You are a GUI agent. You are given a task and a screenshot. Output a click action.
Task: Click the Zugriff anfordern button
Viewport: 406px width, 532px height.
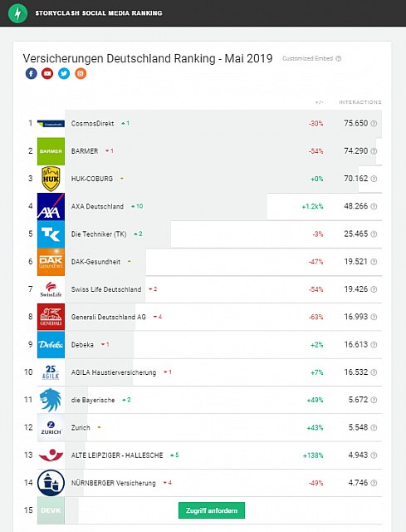[212, 510]
